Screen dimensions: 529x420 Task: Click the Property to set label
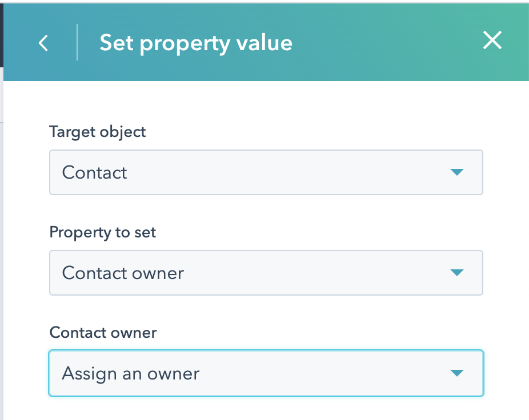coord(103,232)
